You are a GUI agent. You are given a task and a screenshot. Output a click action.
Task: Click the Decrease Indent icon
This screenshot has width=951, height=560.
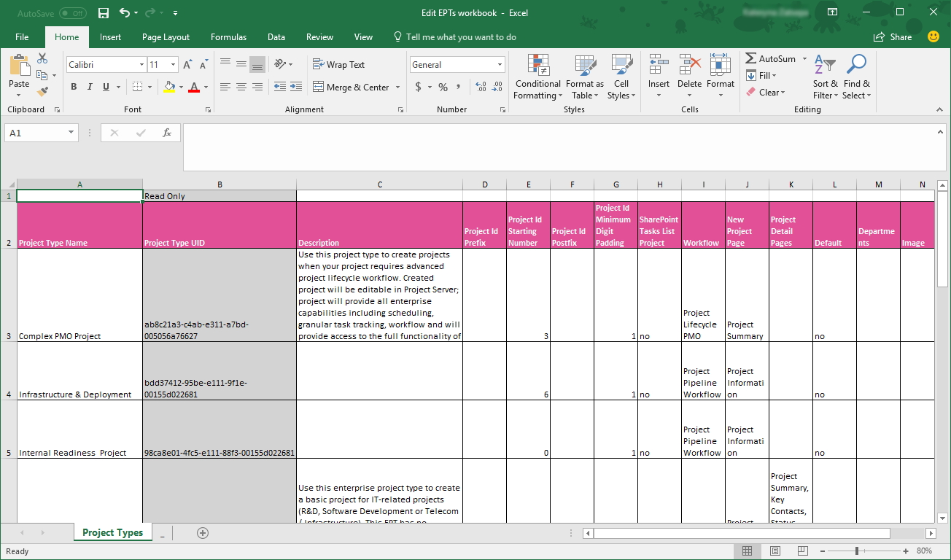(x=280, y=87)
